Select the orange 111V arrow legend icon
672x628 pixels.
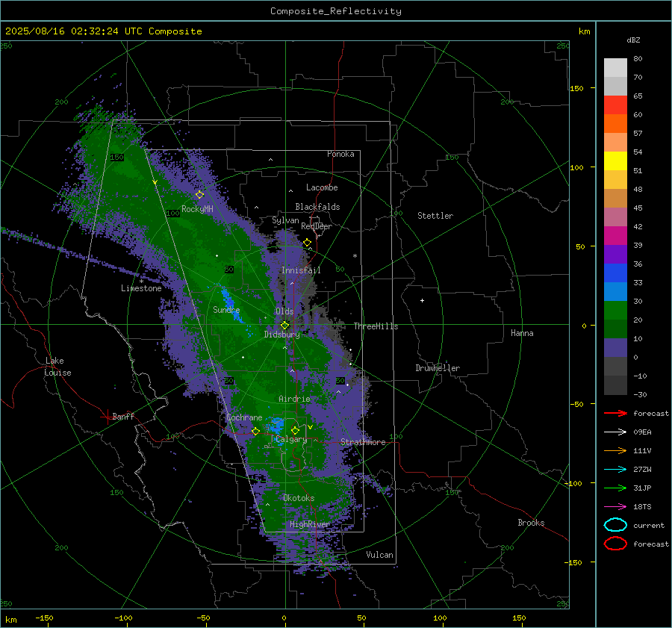click(615, 450)
